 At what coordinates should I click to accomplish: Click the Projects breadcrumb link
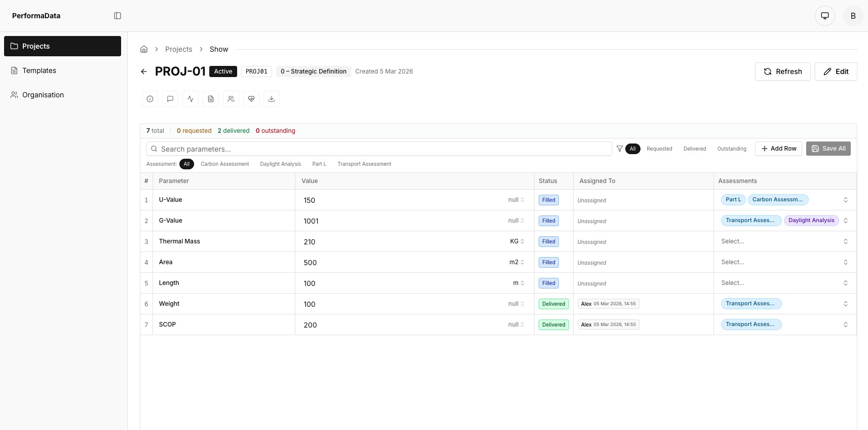178,49
